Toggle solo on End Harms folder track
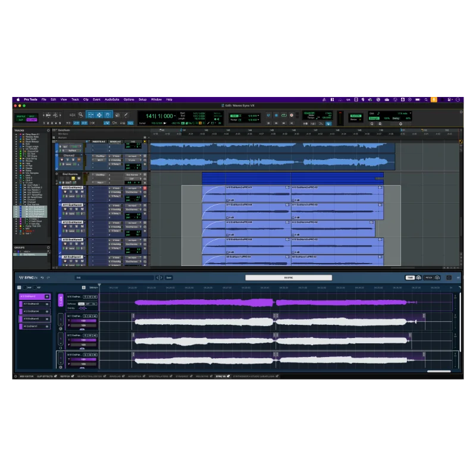The width and height of the screenshot is (476, 476). (x=73, y=178)
